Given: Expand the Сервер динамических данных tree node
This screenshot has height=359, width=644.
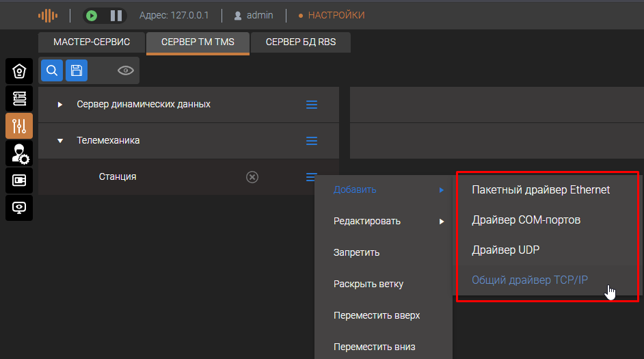Looking at the screenshot, I should [x=60, y=105].
